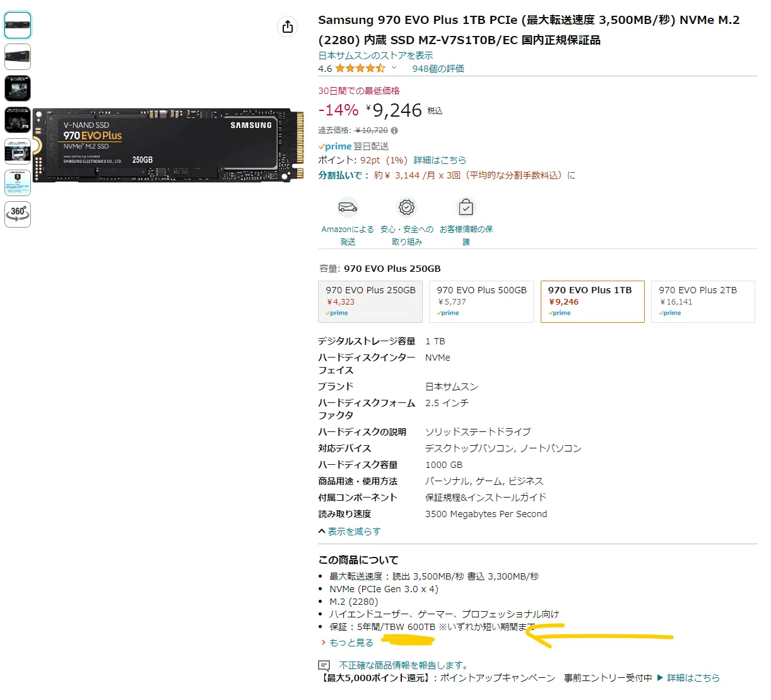Image resolution: width=771 pixels, height=700 pixels.
Task: Click the 安心・安全への取り組み badge icon
Action: (407, 207)
